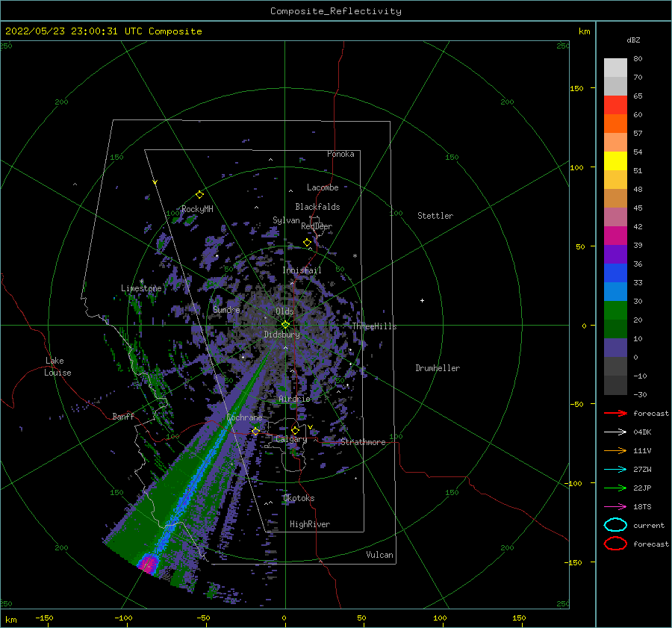Viewport: 672px width, 628px height.
Task: Click the Limestone label
Action: (x=141, y=288)
